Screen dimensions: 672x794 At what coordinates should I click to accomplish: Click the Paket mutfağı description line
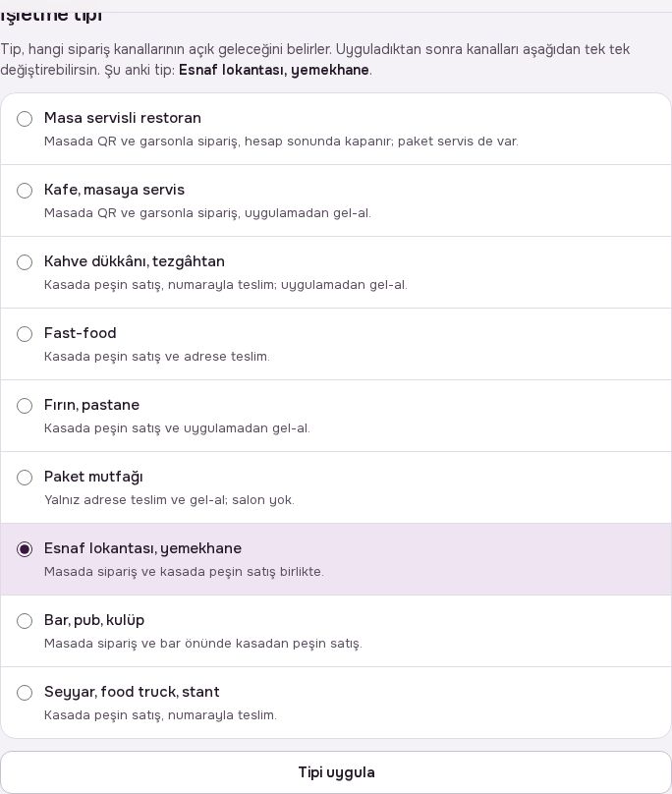point(169,500)
